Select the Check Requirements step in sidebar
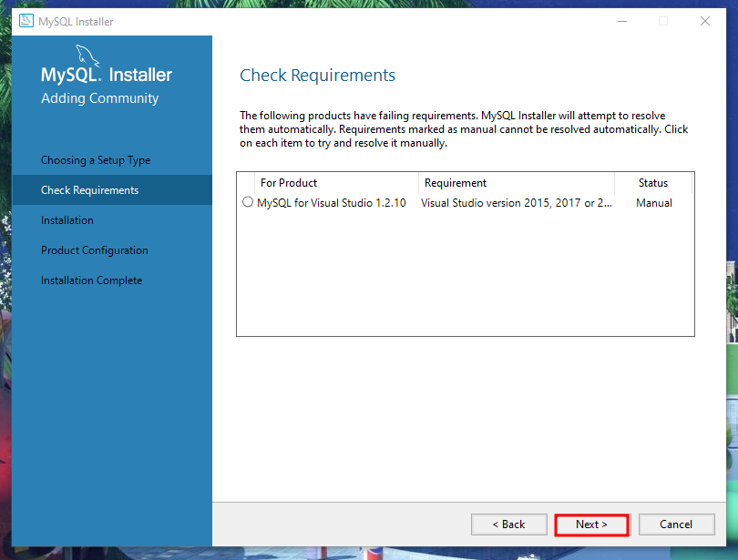The width and height of the screenshot is (738, 560). click(112, 190)
